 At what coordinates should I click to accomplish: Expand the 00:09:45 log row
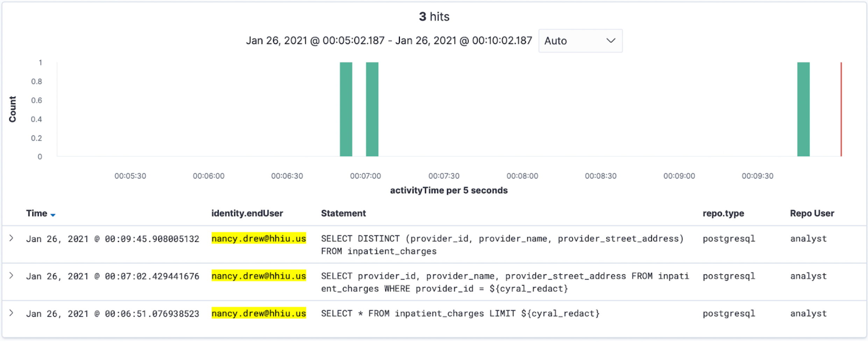click(x=12, y=238)
